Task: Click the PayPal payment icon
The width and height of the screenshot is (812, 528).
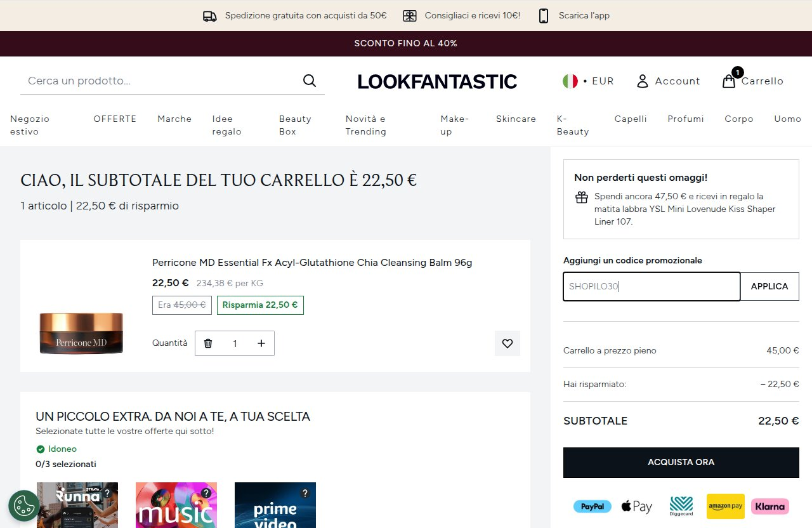Action: (593, 506)
